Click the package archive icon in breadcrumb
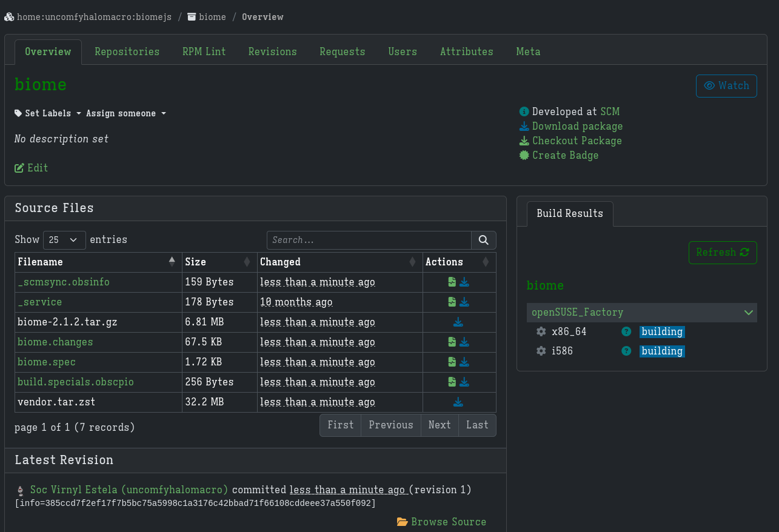 tap(192, 17)
